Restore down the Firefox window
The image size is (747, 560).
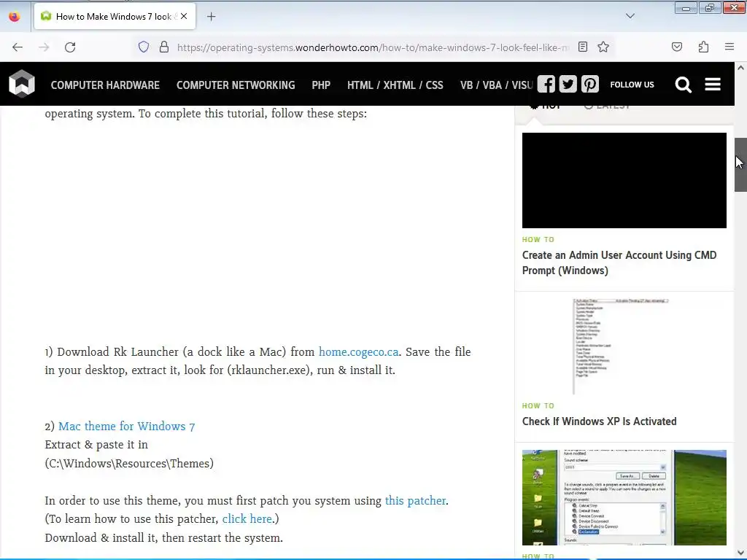(x=709, y=7)
